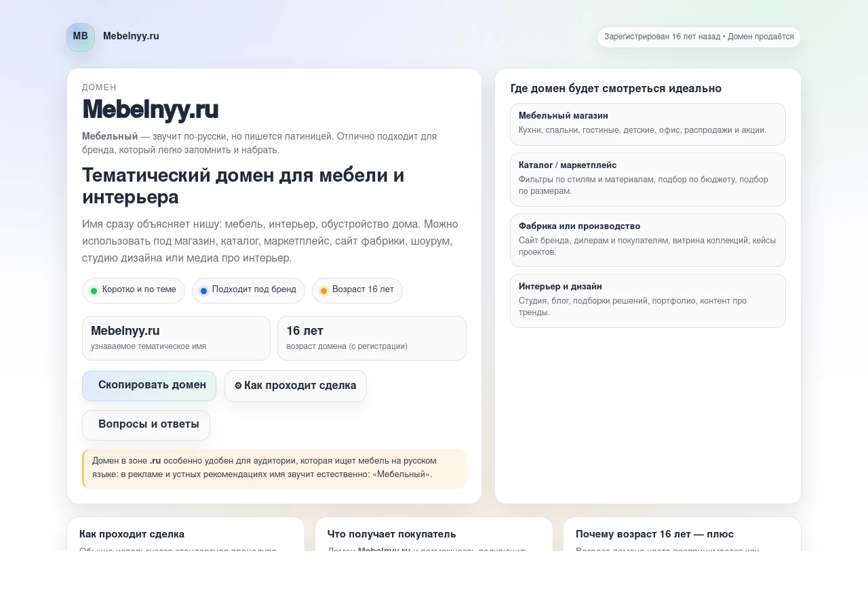Click bold 'Мебельный' word in description
The height and width of the screenshot is (610, 868).
(x=110, y=136)
